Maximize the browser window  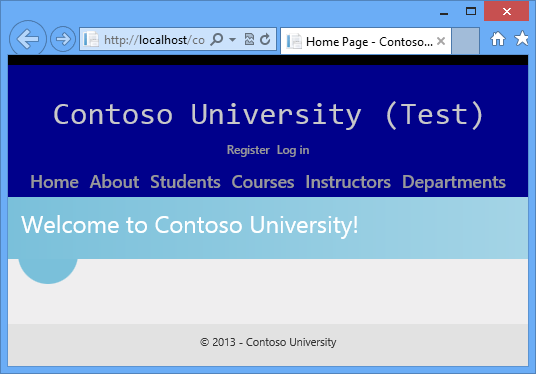tap(471, 11)
